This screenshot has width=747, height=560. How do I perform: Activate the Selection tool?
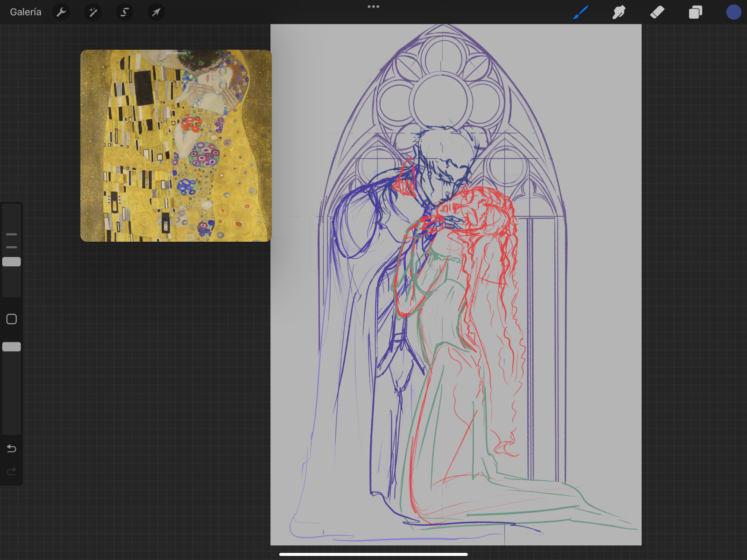[x=124, y=12]
